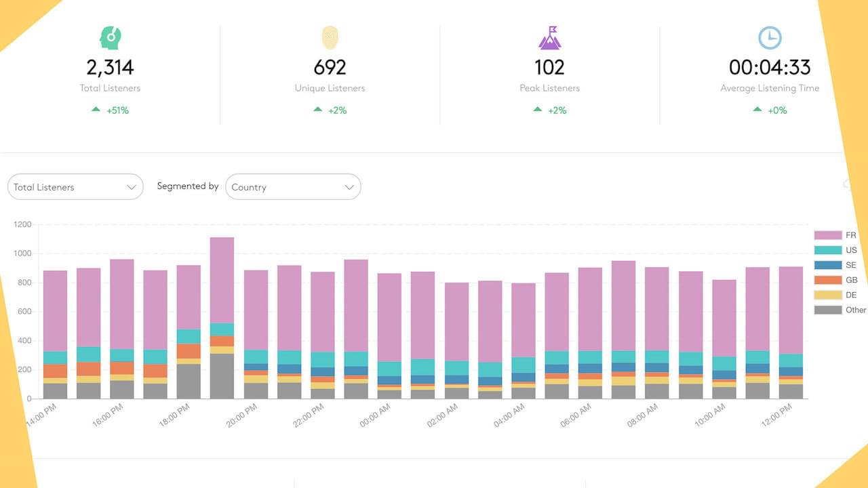Hide the Other series via legend
The width and height of the screenshot is (868, 488).
[840, 310]
